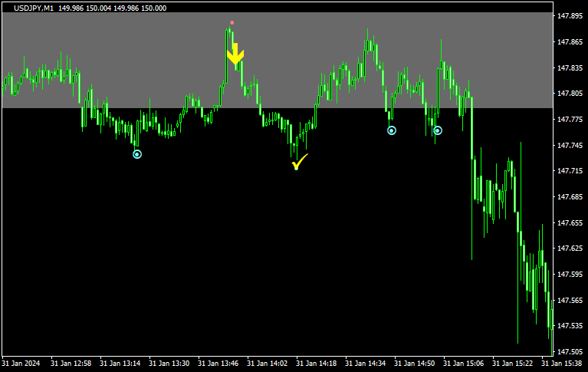
Task: Click the 31 Jan 2024 date label
Action: (21, 364)
